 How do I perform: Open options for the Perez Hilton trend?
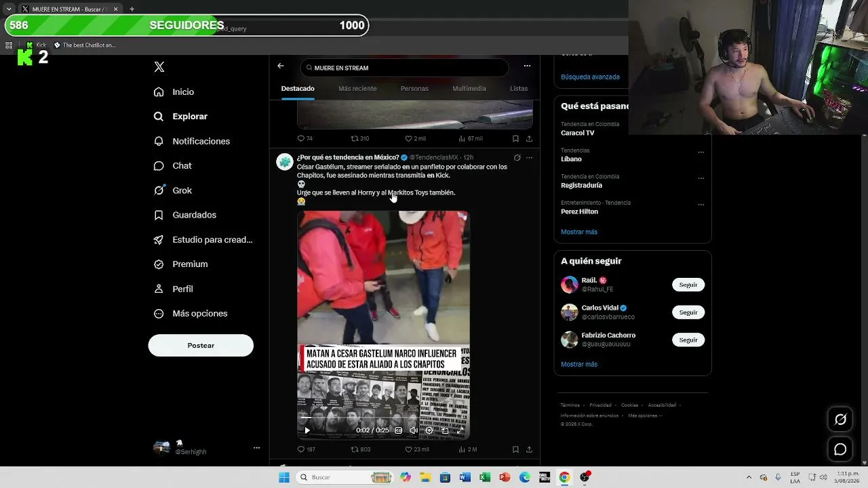(x=701, y=204)
